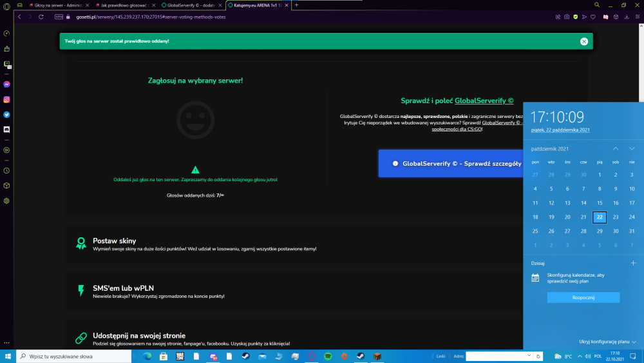Screen dimensions: 644x363
Task: Open the sidebar player icon
Action: pyautogui.click(x=6, y=150)
